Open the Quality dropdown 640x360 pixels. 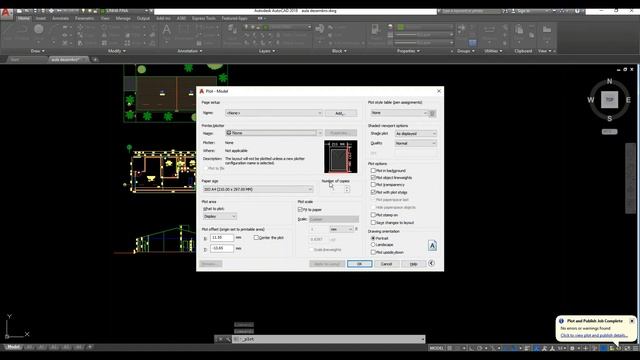(416, 143)
